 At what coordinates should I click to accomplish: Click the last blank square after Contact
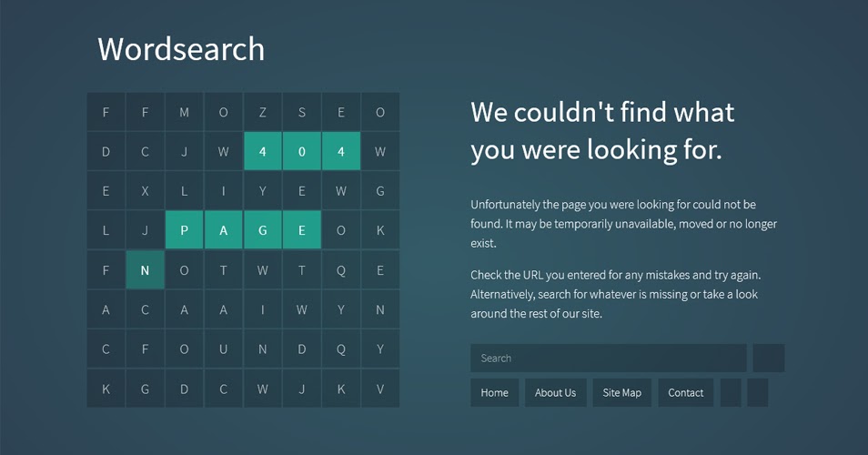coord(757,392)
